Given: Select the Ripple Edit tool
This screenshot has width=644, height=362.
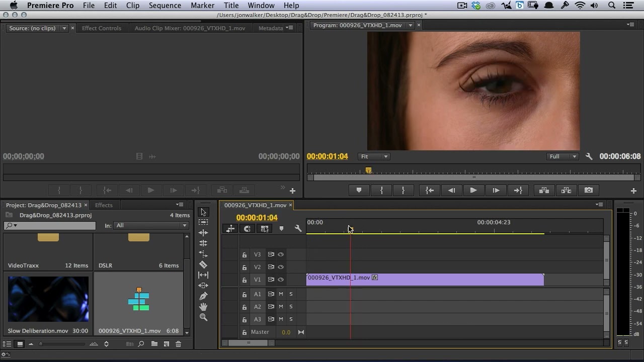Looking at the screenshot, I should (203, 233).
